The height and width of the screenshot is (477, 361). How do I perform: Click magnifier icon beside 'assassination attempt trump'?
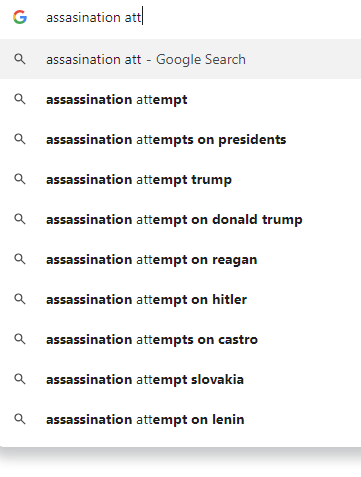coord(20,179)
